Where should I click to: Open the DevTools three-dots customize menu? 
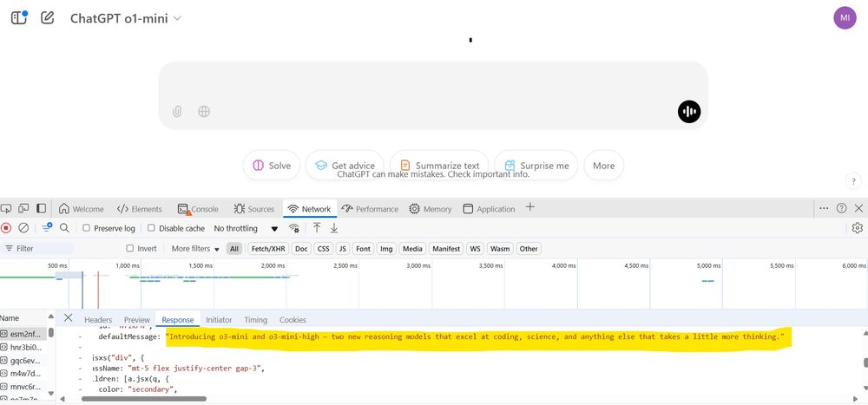(824, 208)
